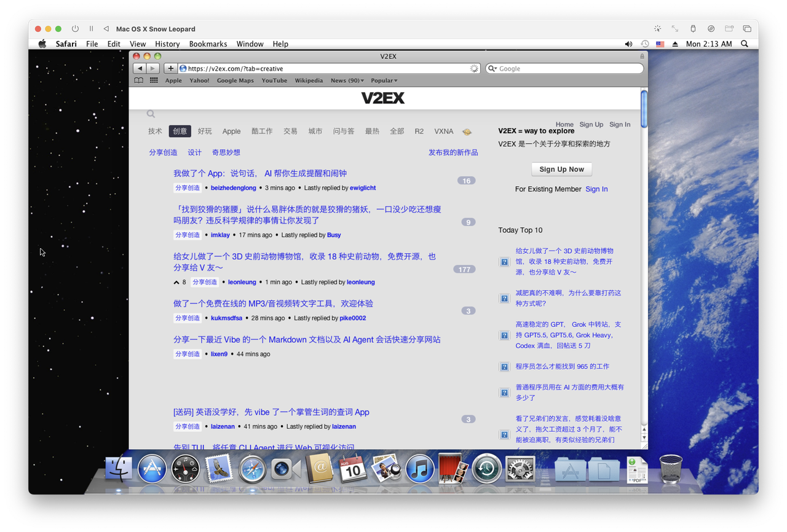Open the Bookmarks menu

(x=208, y=44)
